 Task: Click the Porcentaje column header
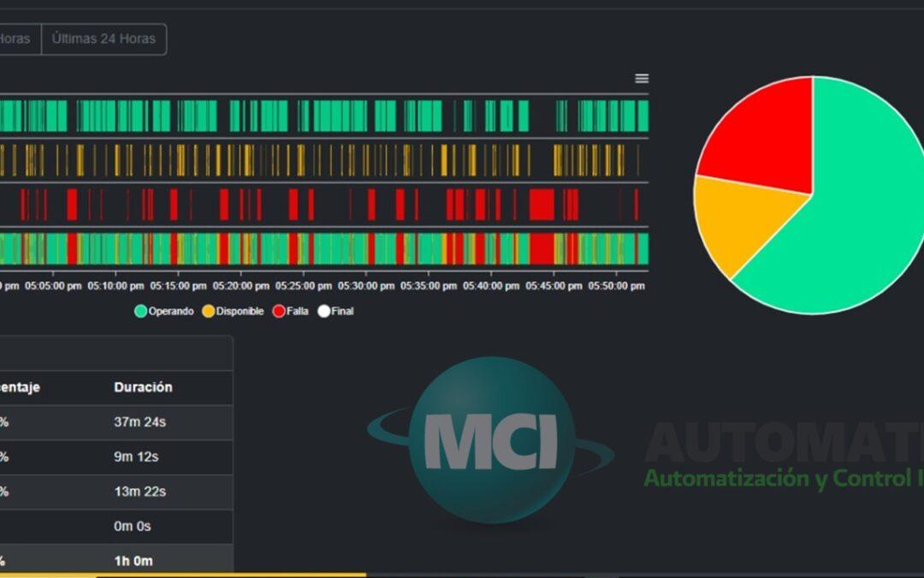click(x=21, y=387)
